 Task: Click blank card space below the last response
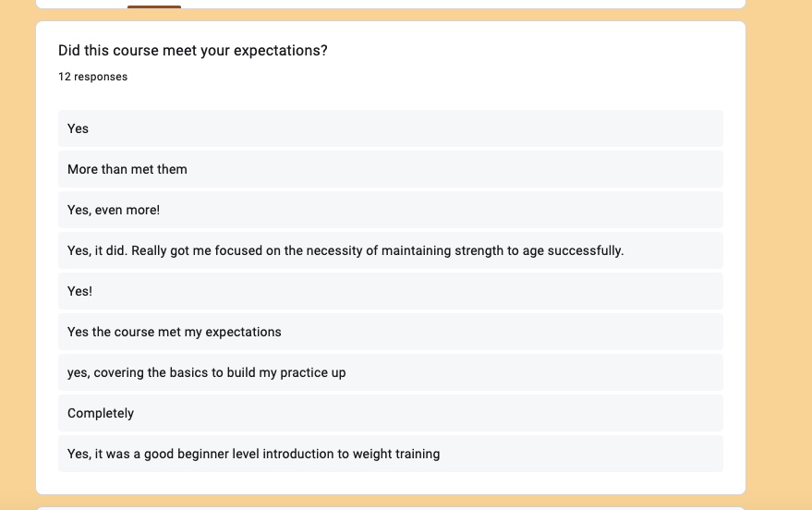coord(391,483)
